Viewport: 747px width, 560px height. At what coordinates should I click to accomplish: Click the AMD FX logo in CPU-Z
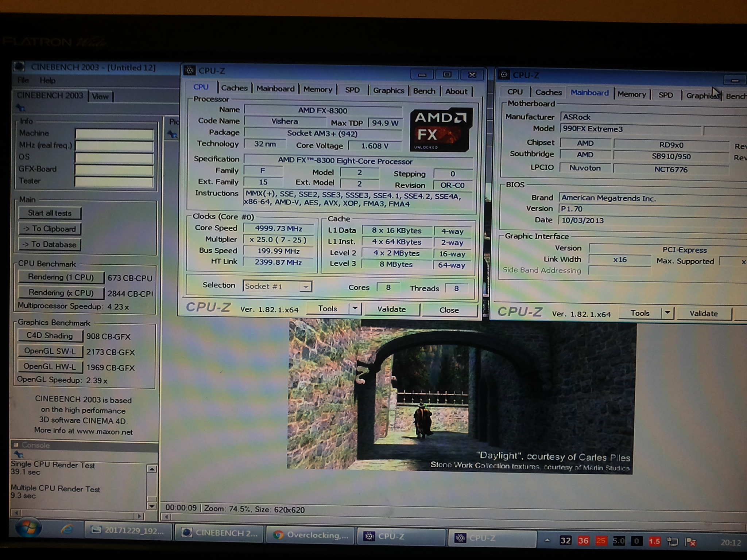click(441, 129)
